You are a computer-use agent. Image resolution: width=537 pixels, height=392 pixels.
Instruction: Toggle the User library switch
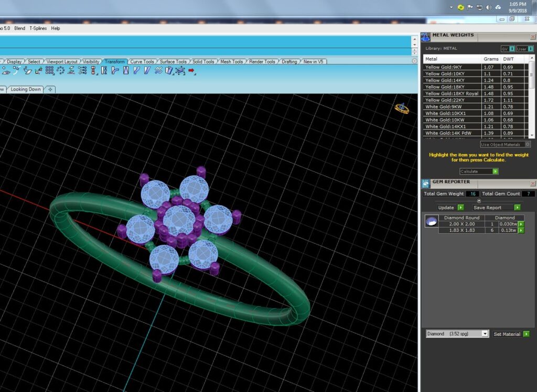tap(530, 49)
